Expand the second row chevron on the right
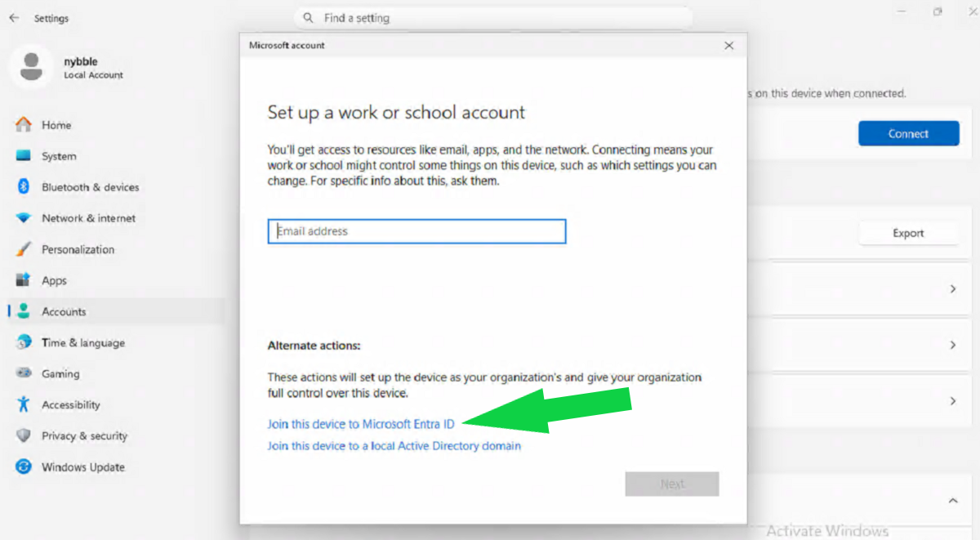This screenshot has height=540, width=980. 952,344
